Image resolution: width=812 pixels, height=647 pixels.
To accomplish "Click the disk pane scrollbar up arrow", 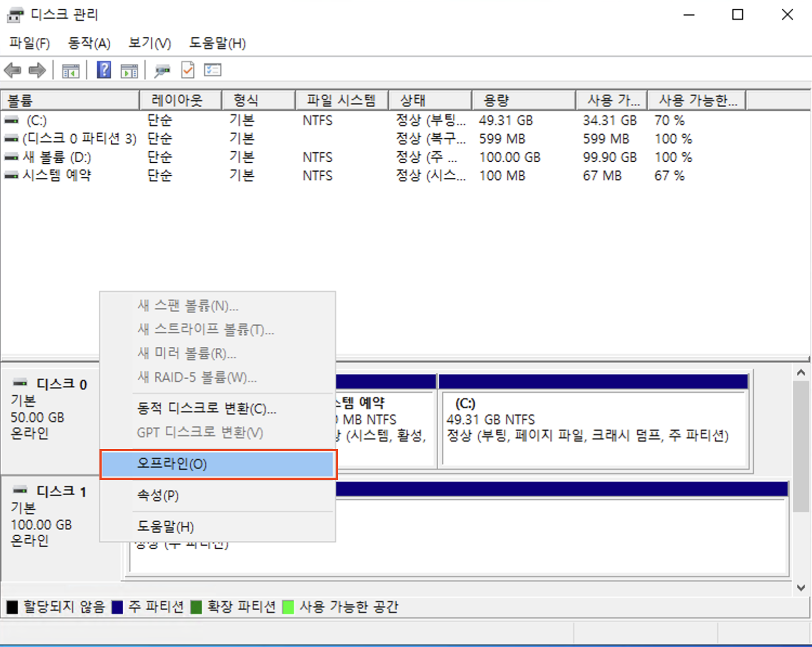I will [801, 373].
